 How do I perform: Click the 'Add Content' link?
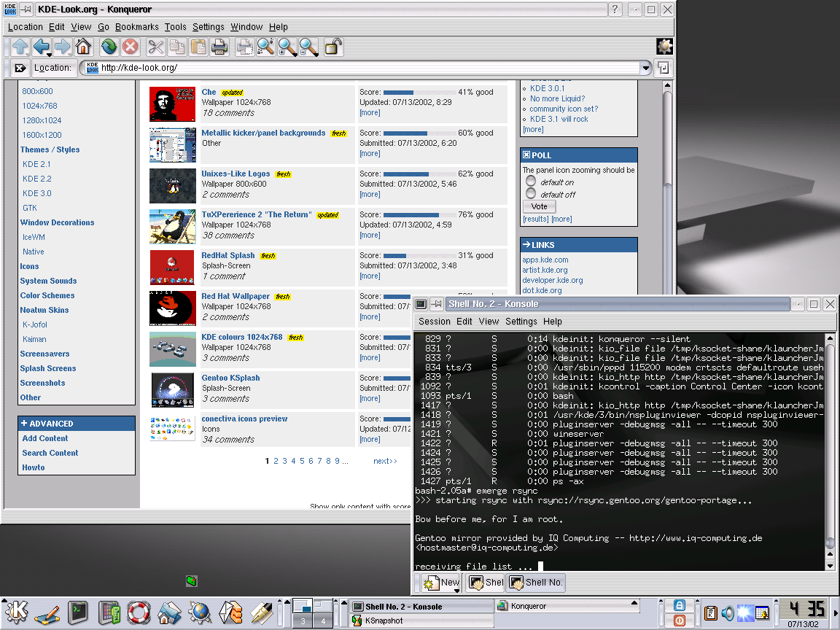click(x=45, y=438)
